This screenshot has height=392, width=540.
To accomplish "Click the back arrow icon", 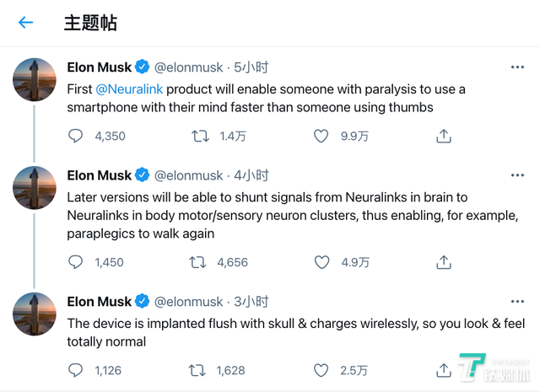I will coord(26,23).
